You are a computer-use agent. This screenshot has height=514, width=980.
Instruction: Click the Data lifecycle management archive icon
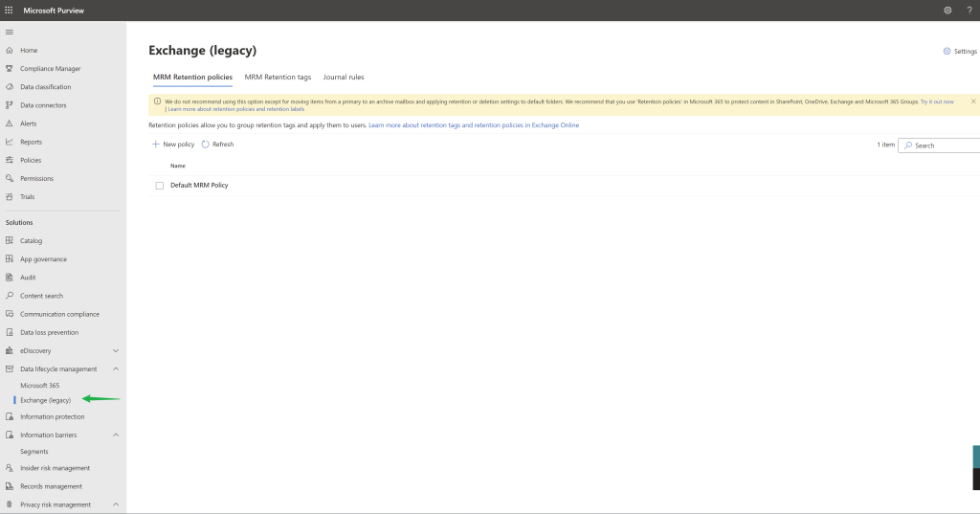pyautogui.click(x=10, y=369)
